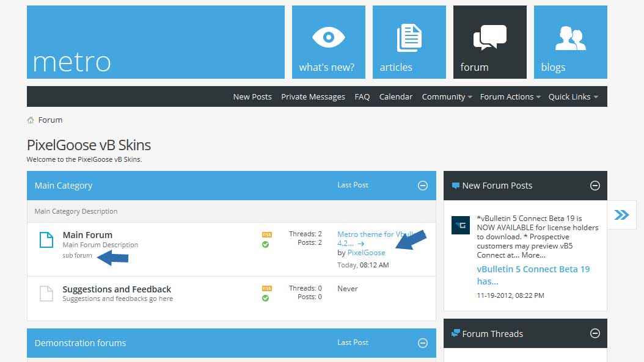The image size is (644, 362).
Task: Open the PixelGoose user profile link
Action: 367,252
